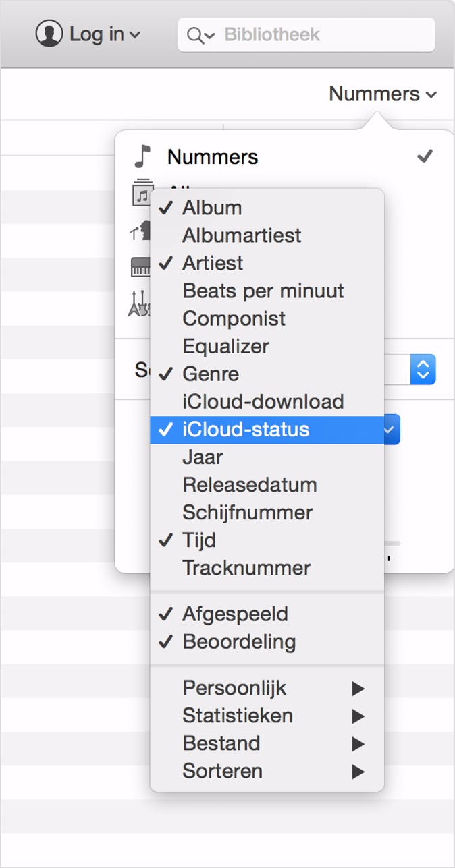Choose Releasedatum in the column menu

[249, 485]
